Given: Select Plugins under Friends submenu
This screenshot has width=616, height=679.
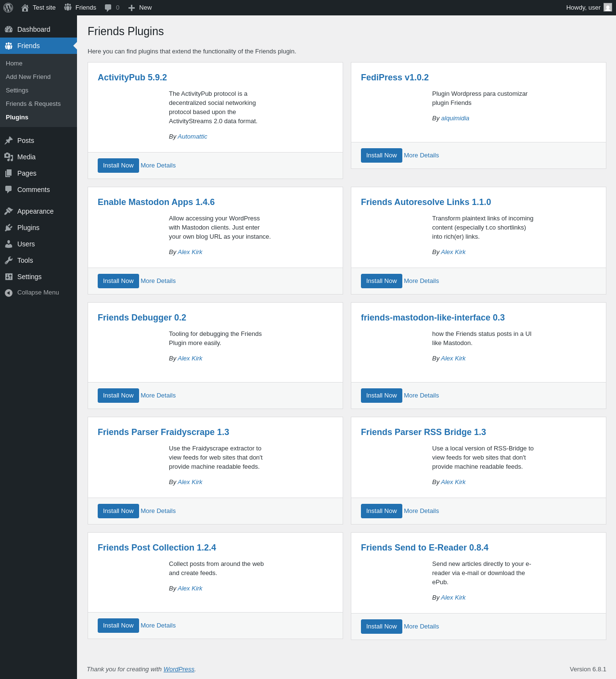Looking at the screenshot, I should coord(17,117).
